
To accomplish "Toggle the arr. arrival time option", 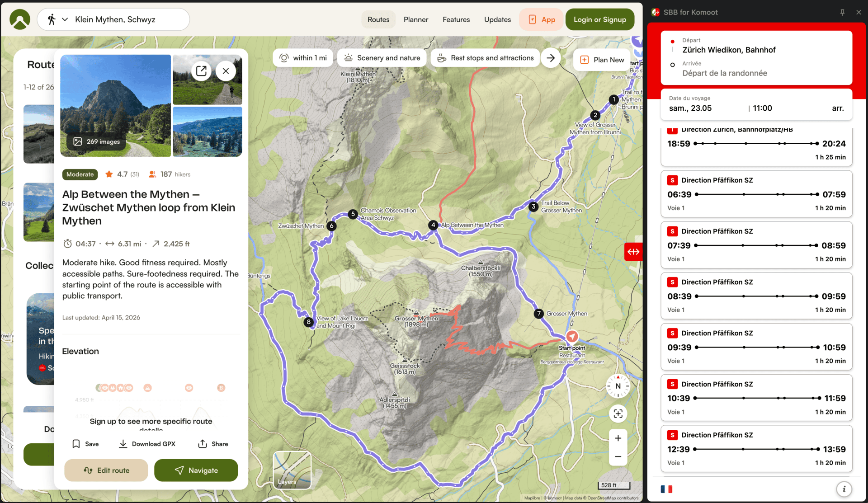I will click(838, 108).
